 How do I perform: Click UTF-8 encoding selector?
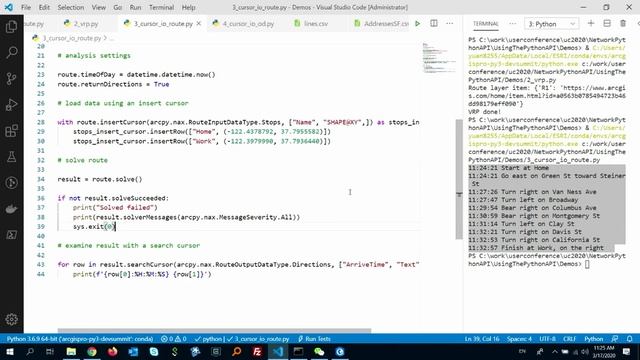click(547, 339)
